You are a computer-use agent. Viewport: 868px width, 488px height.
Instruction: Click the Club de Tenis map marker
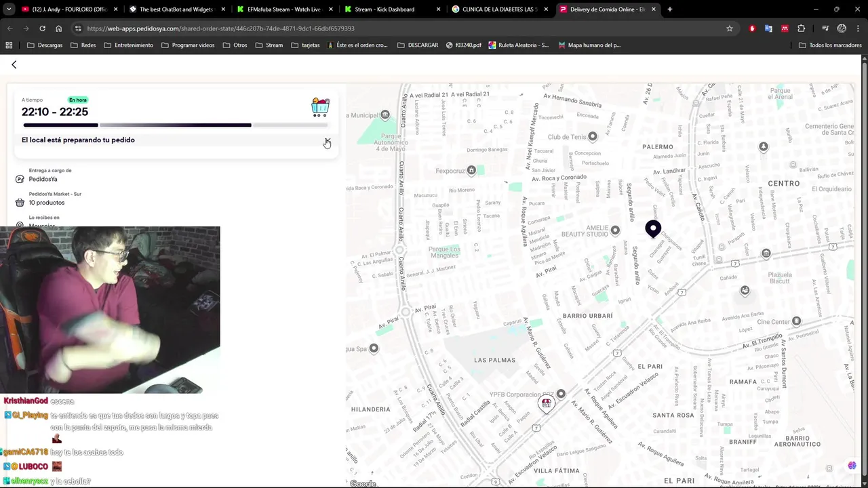593,136
